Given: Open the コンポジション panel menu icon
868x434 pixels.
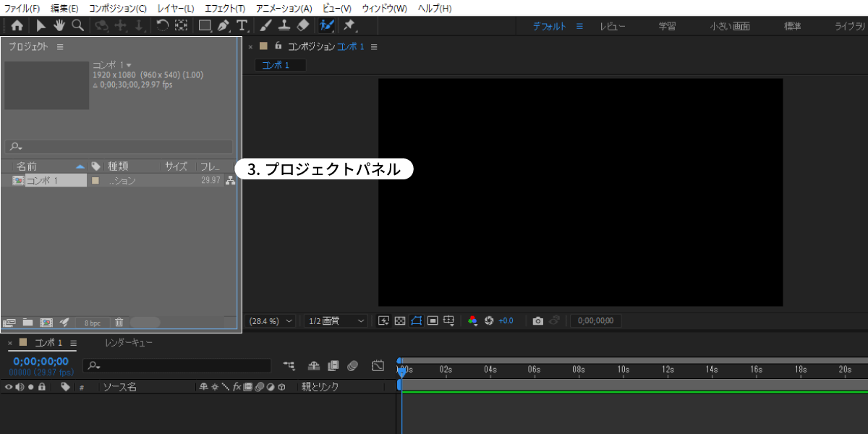Looking at the screenshot, I should (x=374, y=46).
